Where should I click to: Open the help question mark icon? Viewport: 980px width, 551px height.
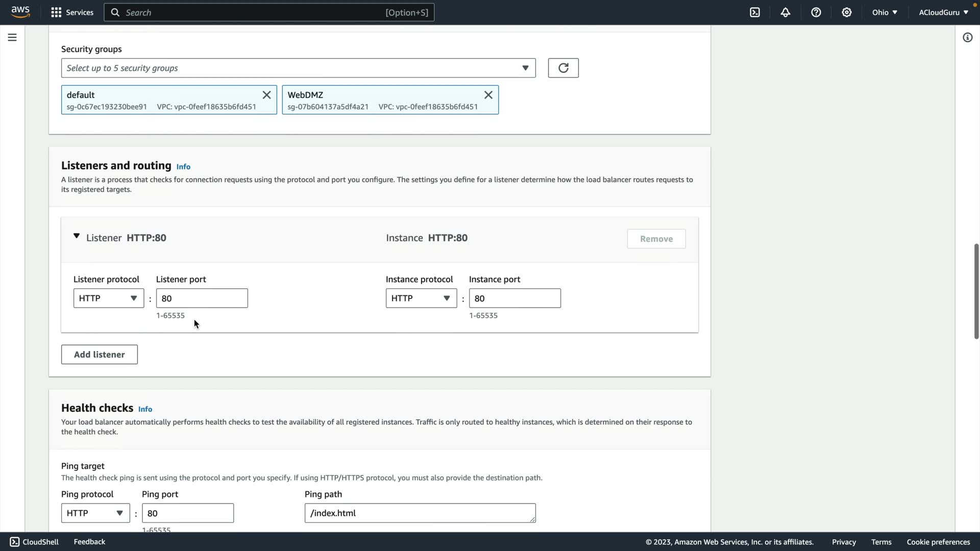[816, 12]
